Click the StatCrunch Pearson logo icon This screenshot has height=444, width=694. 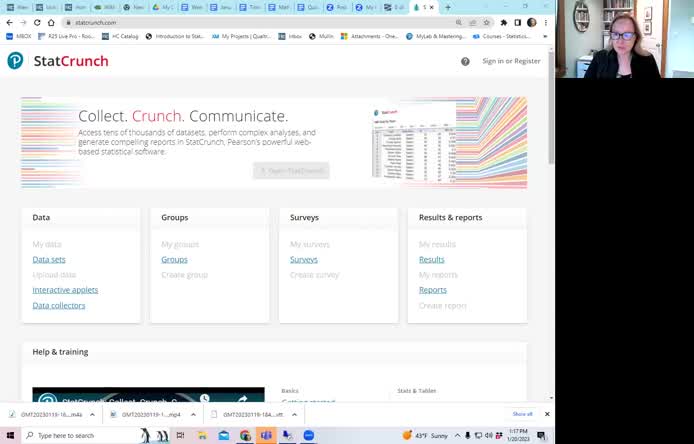(15, 61)
